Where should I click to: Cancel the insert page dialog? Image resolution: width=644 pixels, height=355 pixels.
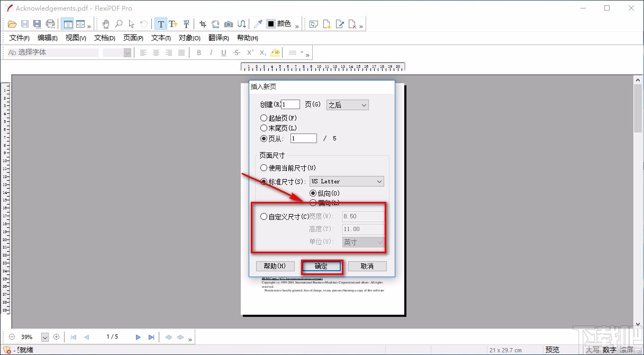[367, 266]
